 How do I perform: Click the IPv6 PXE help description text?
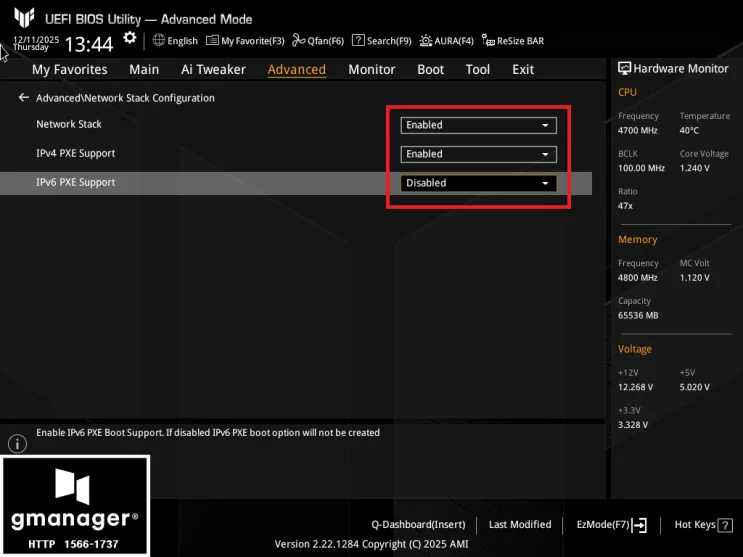[208, 433]
